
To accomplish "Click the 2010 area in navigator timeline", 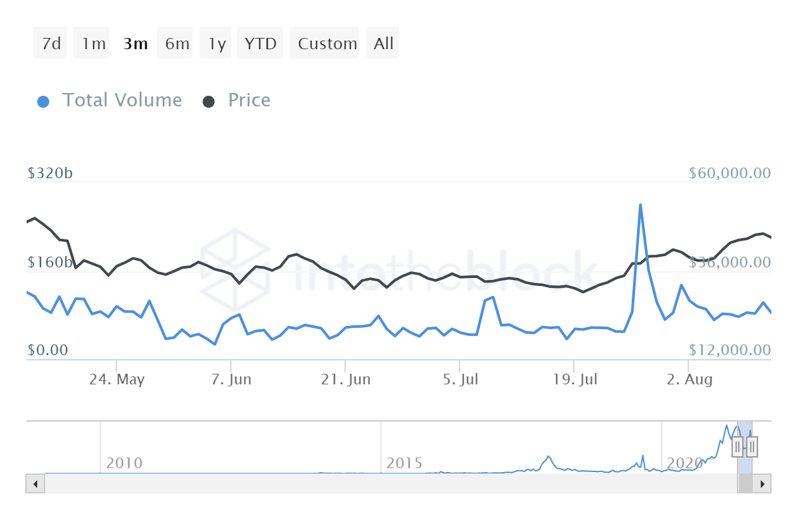I will pyautogui.click(x=124, y=463).
